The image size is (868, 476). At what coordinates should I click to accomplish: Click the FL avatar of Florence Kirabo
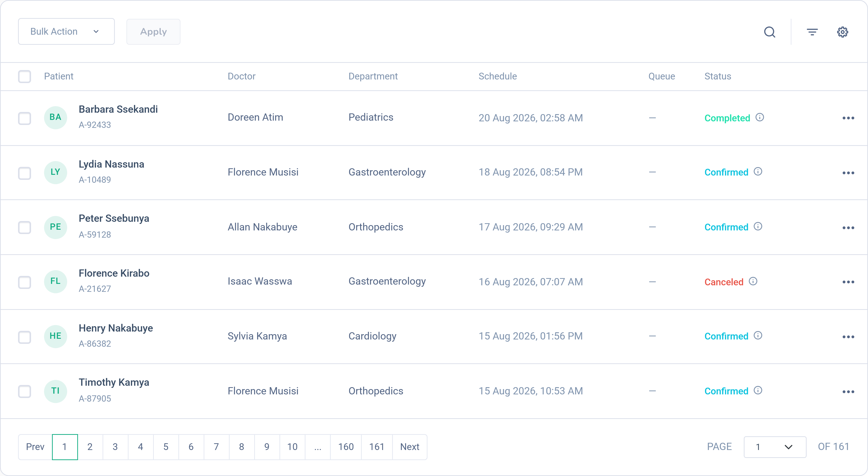click(56, 281)
